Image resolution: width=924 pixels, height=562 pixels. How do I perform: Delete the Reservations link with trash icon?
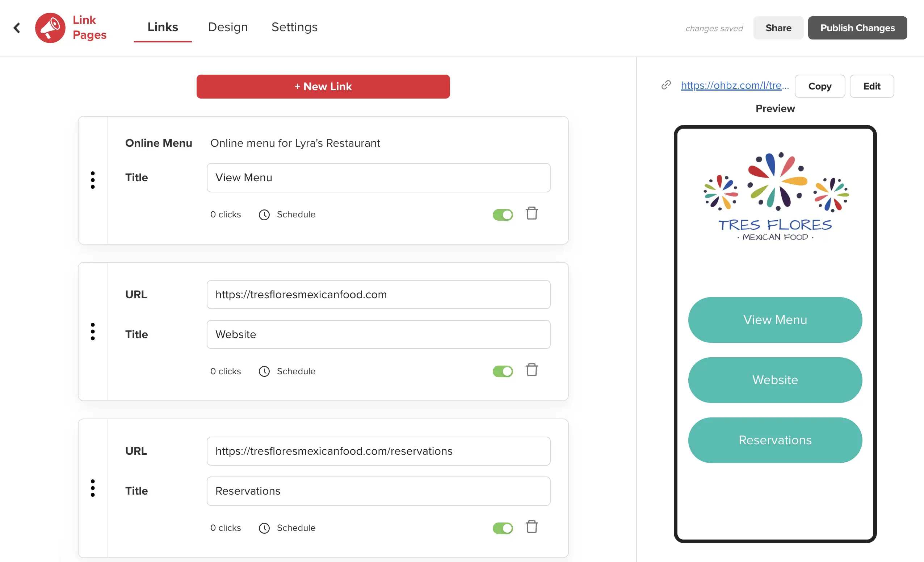(532, 527)
